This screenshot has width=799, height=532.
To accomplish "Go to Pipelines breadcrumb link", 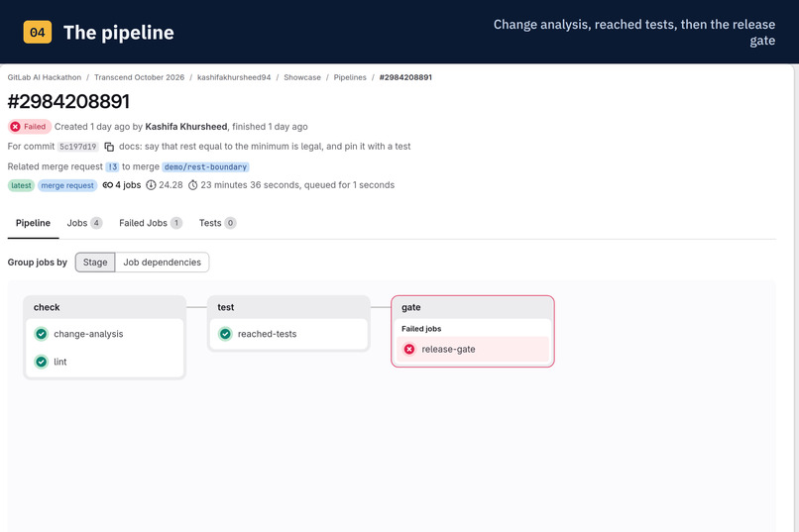I will 350,77.
